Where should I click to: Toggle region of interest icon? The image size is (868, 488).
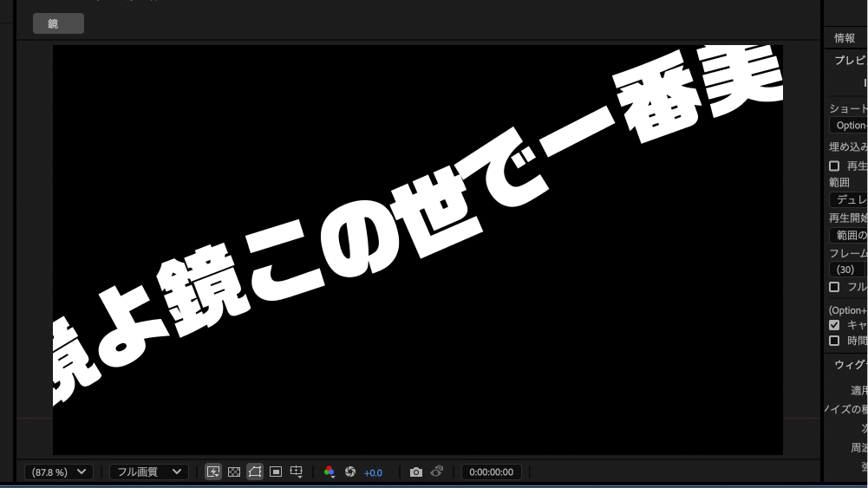(276, 472)
